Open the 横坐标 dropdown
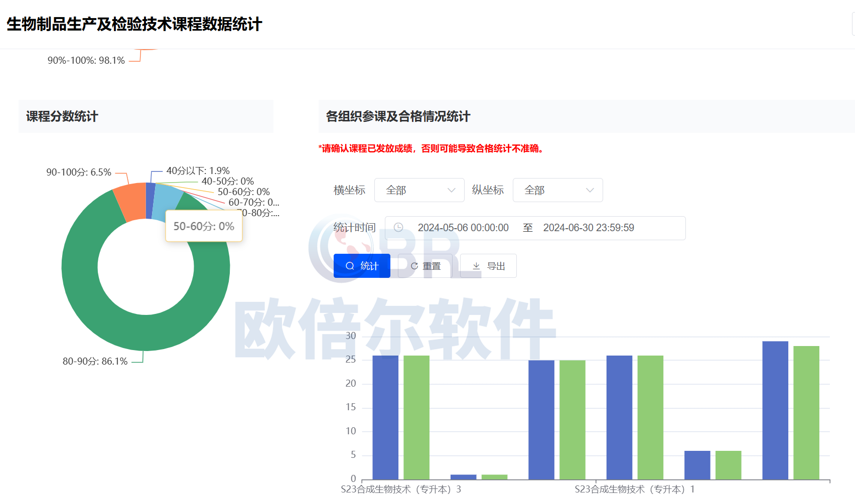 (419, 190)
